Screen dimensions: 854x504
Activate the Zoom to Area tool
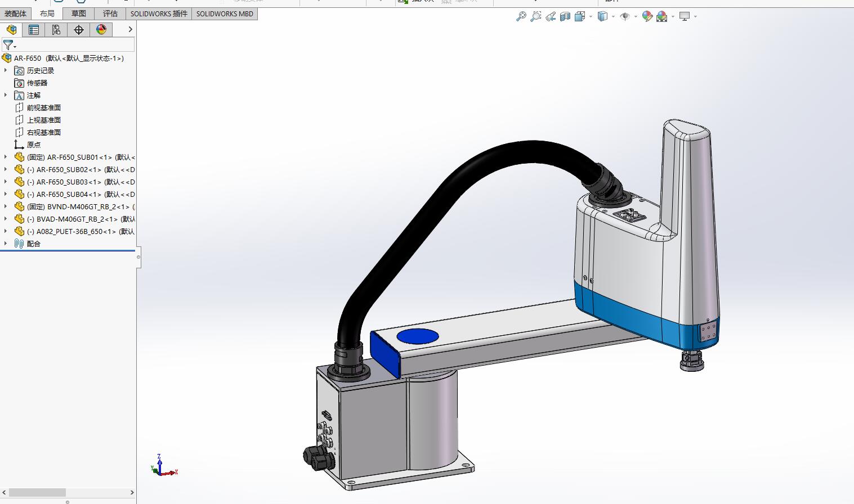tap(536, 16)
